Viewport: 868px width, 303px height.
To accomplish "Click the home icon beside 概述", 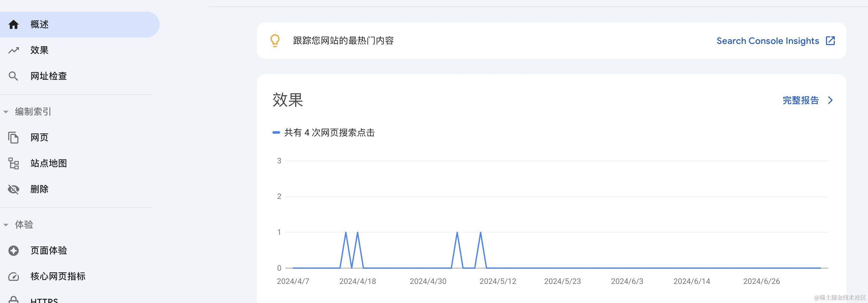I will pos(14,25).
